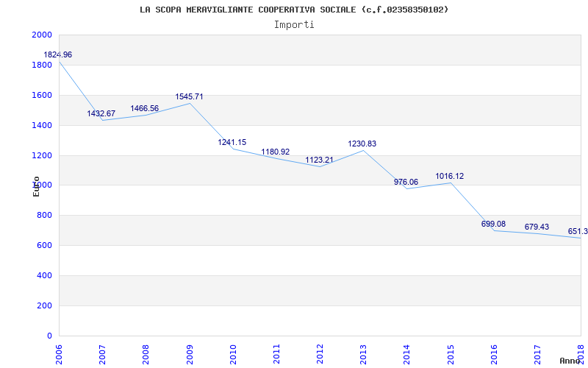588x368 pixels.
Task: Click y-axis tick label 1400
Action: [42, 125]
